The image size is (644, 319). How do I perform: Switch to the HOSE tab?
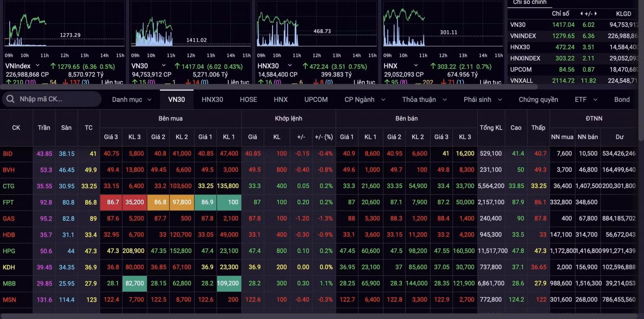pos(248,99)
